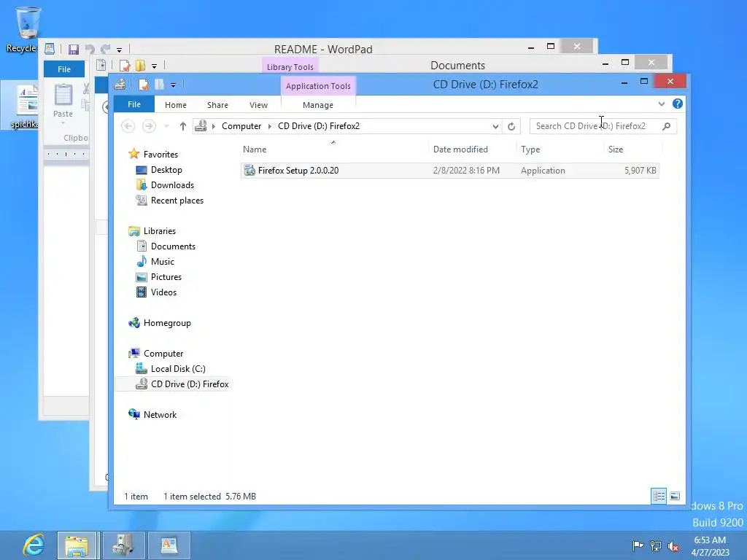
Task: Open the breadcrumb arrow after Computer
Action: click(270, 126)
